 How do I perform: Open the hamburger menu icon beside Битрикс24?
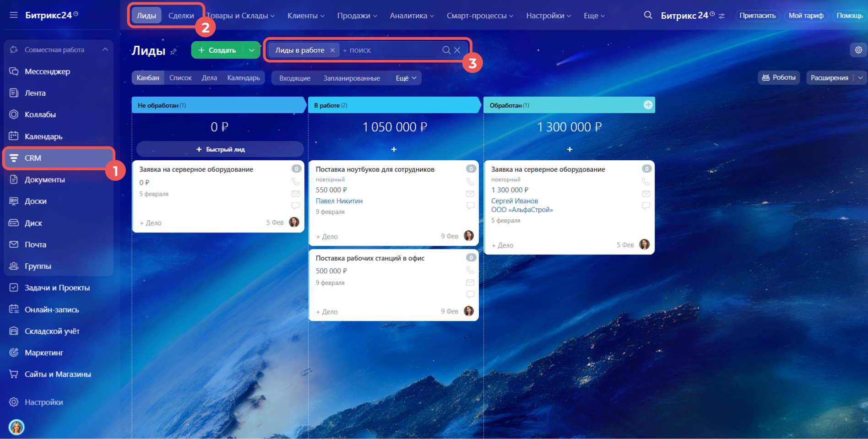14,15
